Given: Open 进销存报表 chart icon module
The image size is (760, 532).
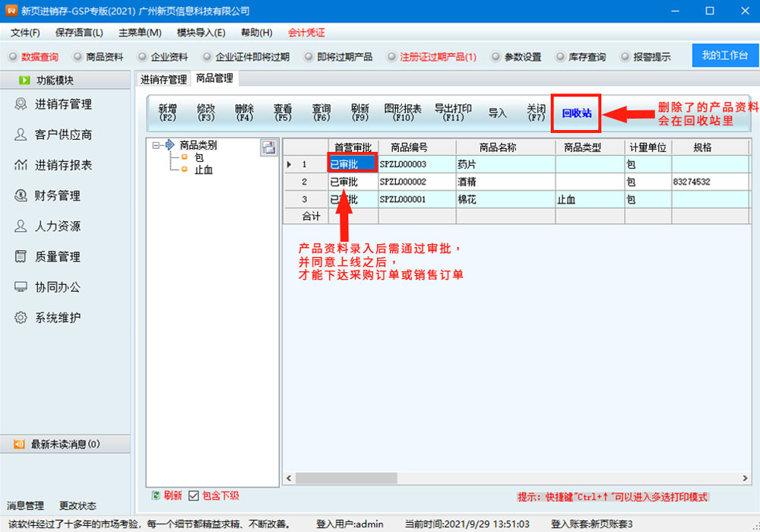Looking at the screenshot, I should tap(21, 165).
